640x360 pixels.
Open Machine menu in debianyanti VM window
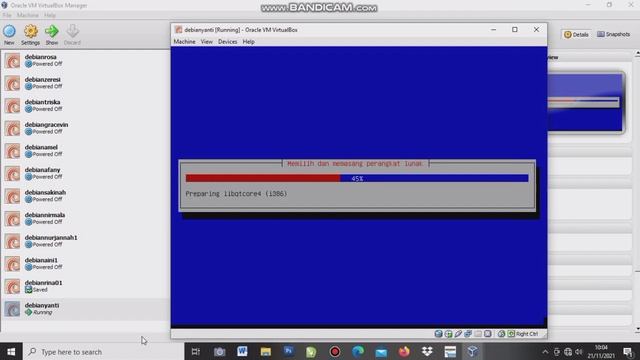(x=184, y=42)
